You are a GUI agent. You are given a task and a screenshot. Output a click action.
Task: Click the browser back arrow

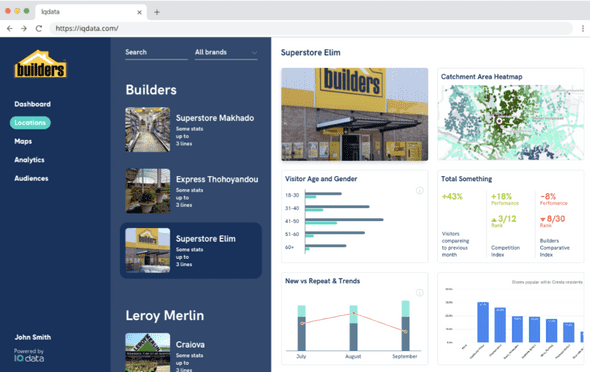[10, 29]
